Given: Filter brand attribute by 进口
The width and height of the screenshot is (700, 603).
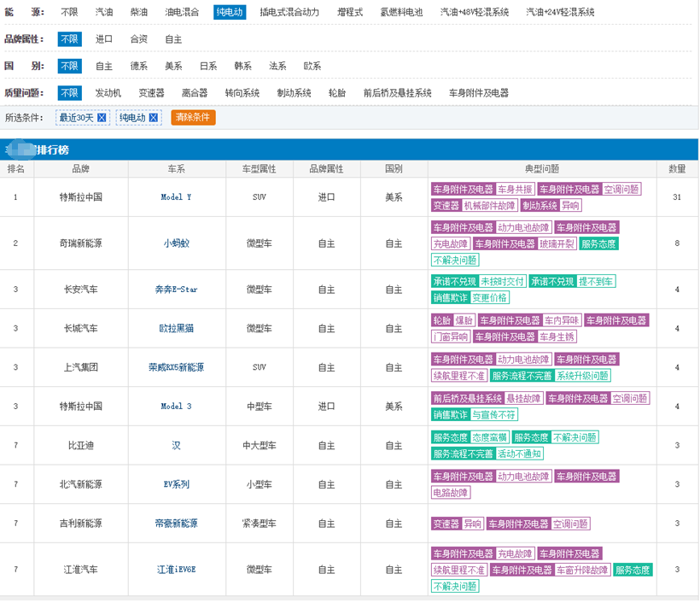Looking at the screenshot, I should [104, 39].
